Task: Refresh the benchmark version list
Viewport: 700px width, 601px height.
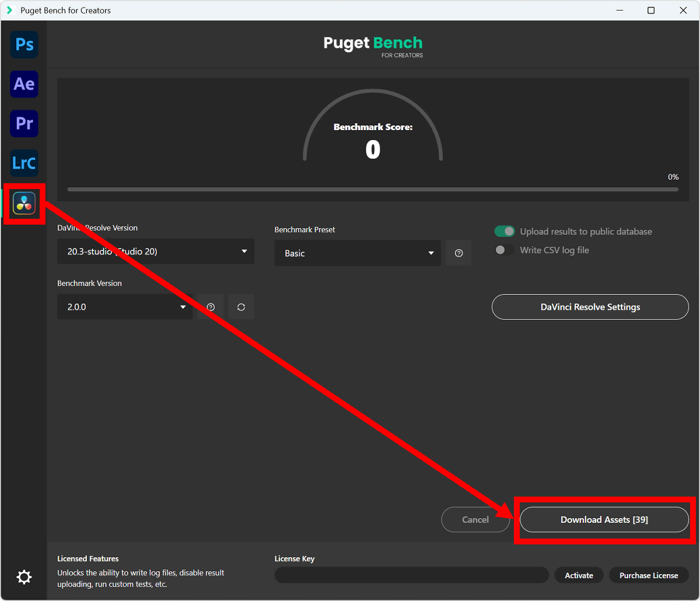Action: pyautogui.click(x=241, y=307)
